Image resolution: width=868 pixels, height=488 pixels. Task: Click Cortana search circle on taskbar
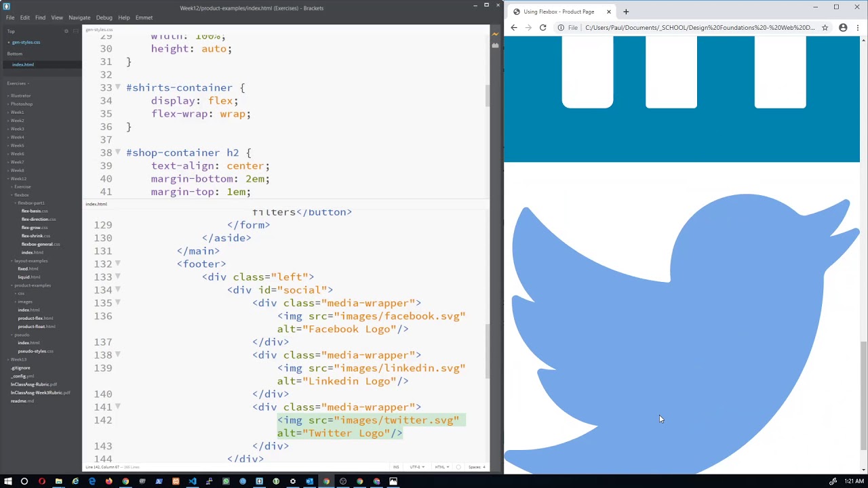point(24,481)
